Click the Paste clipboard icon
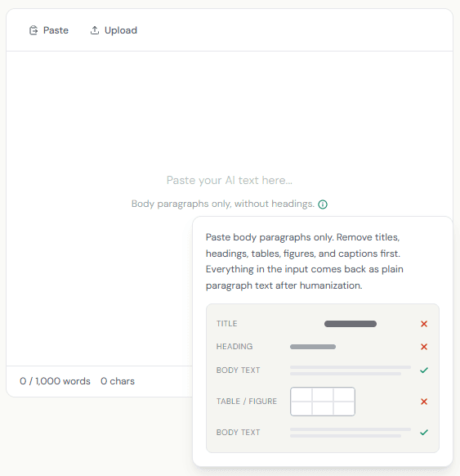 click(33, 30)
